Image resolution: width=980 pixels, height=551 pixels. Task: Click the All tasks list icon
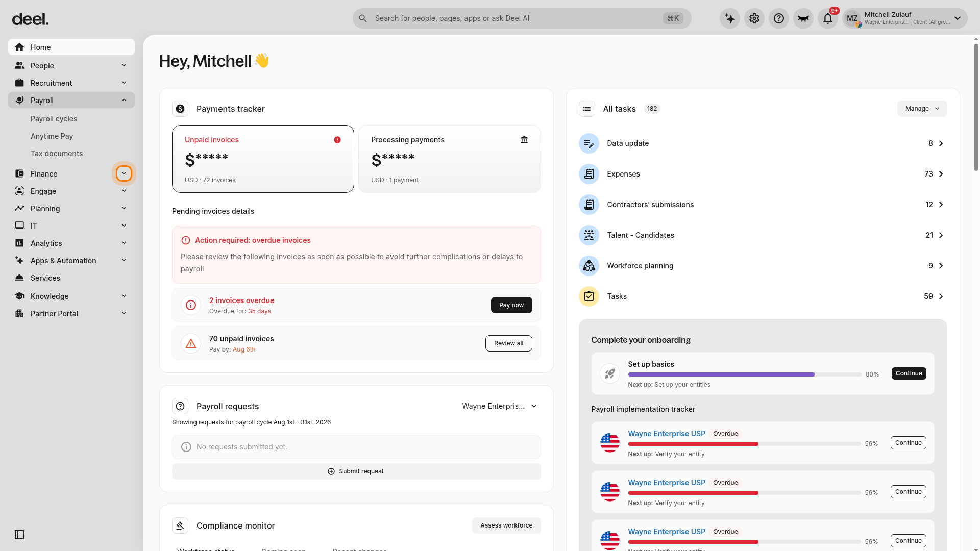point(587,109)
